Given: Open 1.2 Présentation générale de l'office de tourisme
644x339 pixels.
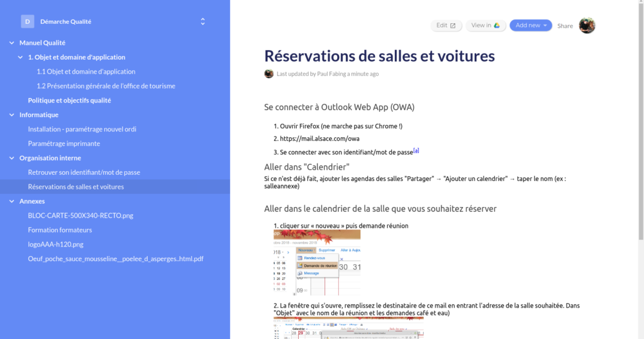Looking at the screenshot, I should tap(106, 86).
